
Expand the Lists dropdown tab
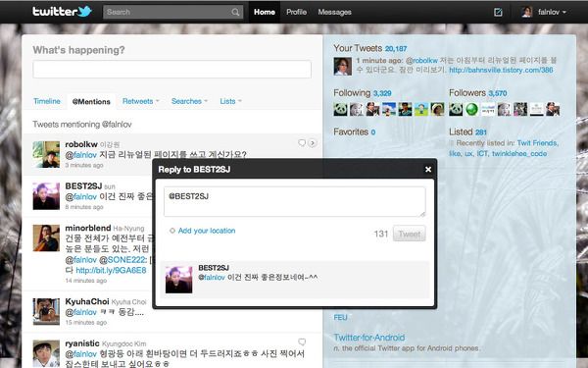click(x=230, y=101)
